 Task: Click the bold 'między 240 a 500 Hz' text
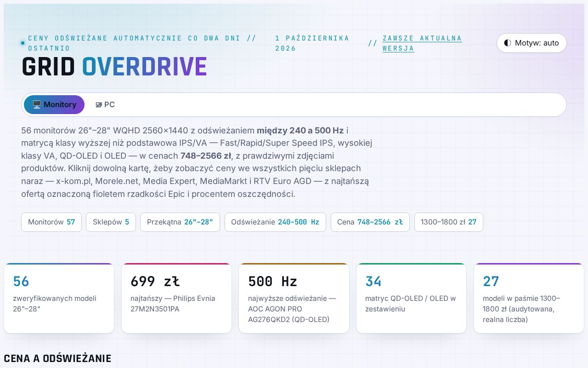click(300, 131)
